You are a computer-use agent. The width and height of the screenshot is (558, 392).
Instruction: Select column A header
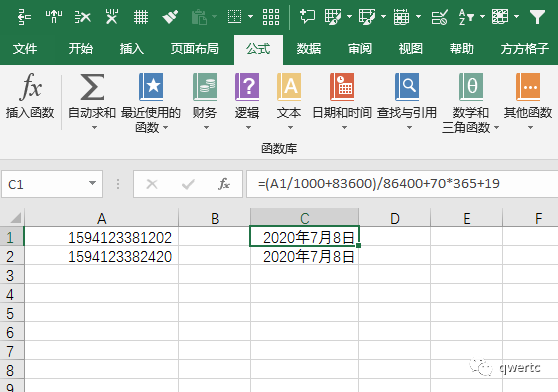point(101,218)
